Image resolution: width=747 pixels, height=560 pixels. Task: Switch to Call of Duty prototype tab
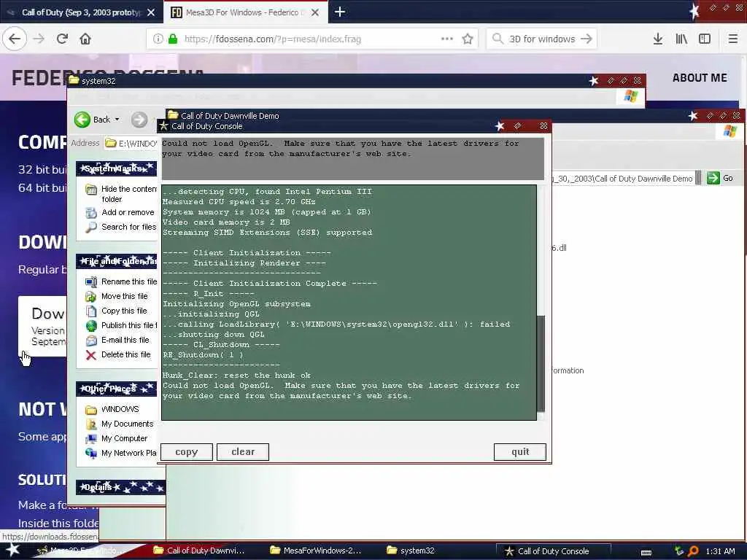pyautogui.click(x=81, y=12)
